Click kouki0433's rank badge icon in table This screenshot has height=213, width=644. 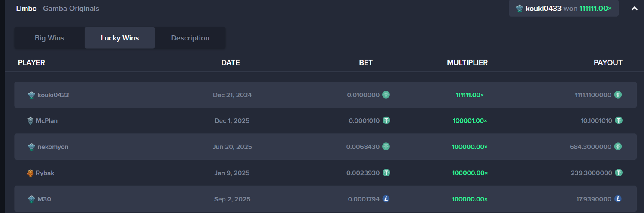click(x=31, y=95)
